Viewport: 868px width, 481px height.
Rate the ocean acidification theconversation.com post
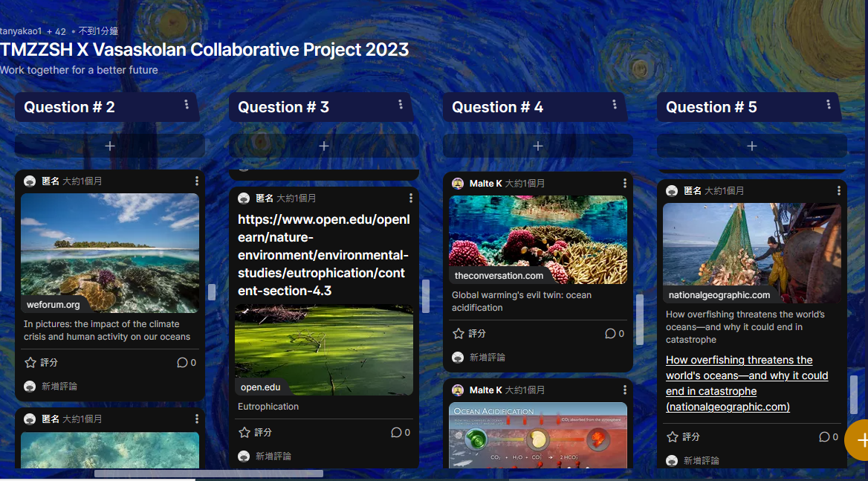pyautogui.click(x=470, y=334)
